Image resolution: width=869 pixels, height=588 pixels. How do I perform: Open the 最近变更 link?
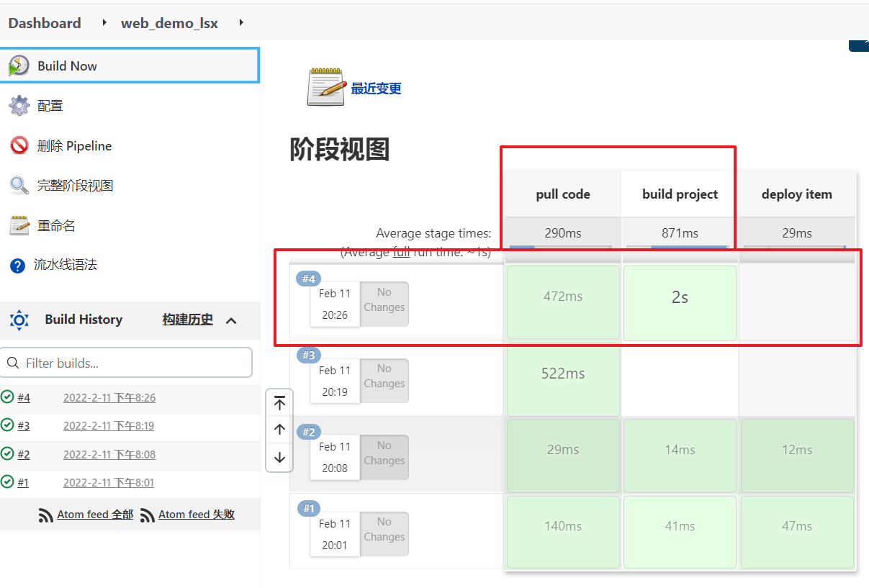click(376, 89)
